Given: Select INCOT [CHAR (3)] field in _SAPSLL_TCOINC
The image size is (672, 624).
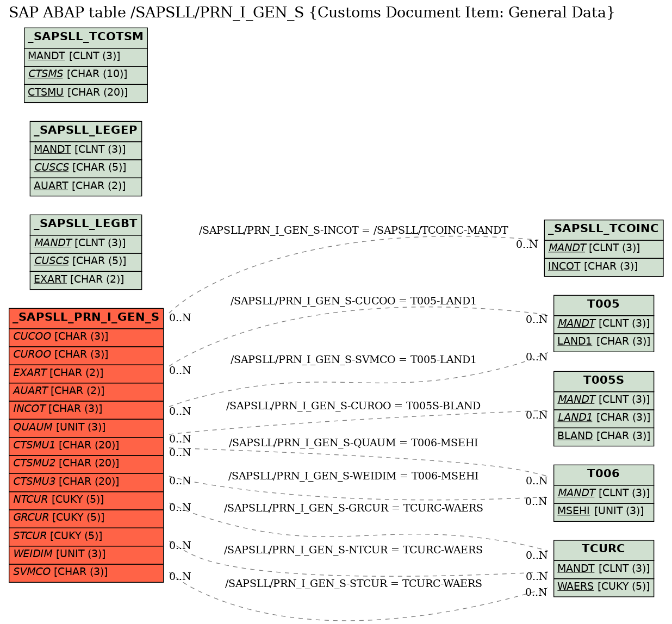Looking at the screenshot, I should point(603,267).
